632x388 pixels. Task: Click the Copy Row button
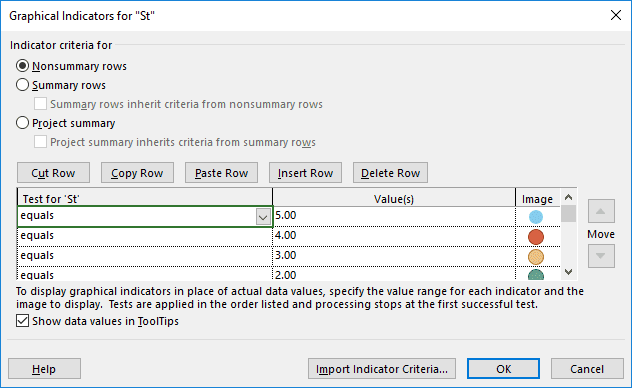click(x=137, y=173)
